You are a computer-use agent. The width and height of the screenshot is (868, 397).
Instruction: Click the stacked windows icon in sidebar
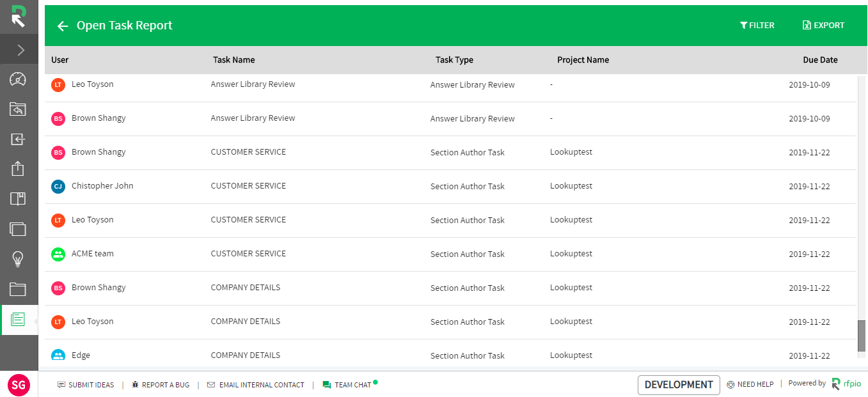point(18,229)
